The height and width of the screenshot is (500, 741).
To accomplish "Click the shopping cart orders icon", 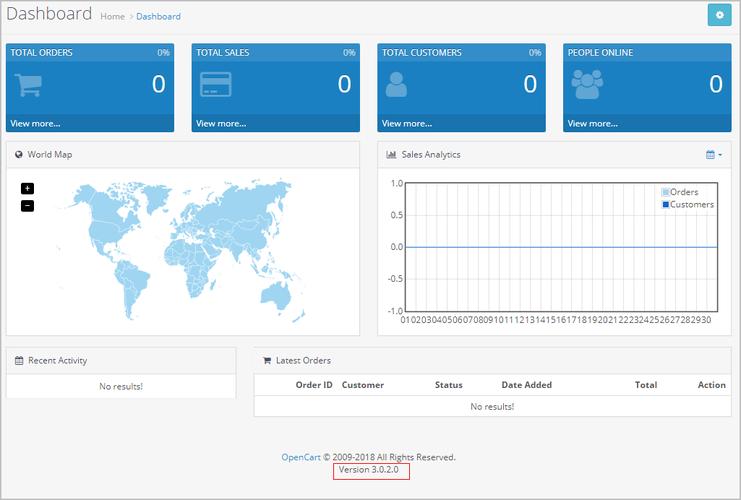I will tap(28, 85).
